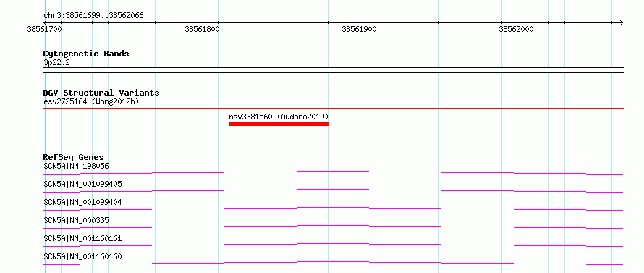Click the nsv3381560 (Audano2019) red variant bar
The width and height of the screenshot is (644, 273).
coord(279,124)
